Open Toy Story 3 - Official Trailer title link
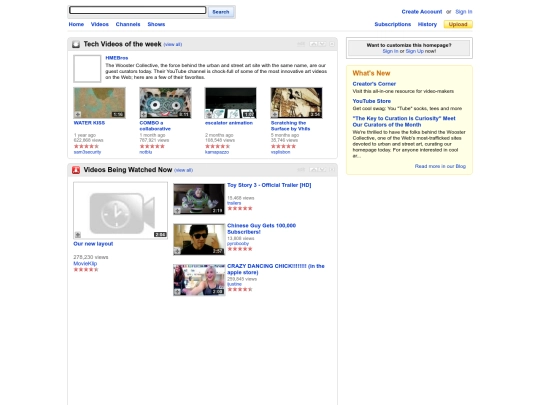Viewport: 540px width, 405px height. coord(269,185)
